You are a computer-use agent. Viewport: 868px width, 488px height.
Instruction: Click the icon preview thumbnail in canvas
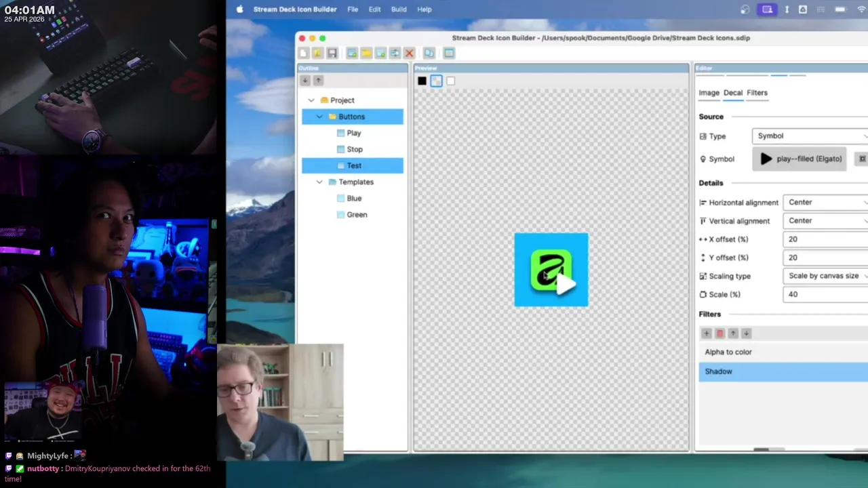pos(551,270)
